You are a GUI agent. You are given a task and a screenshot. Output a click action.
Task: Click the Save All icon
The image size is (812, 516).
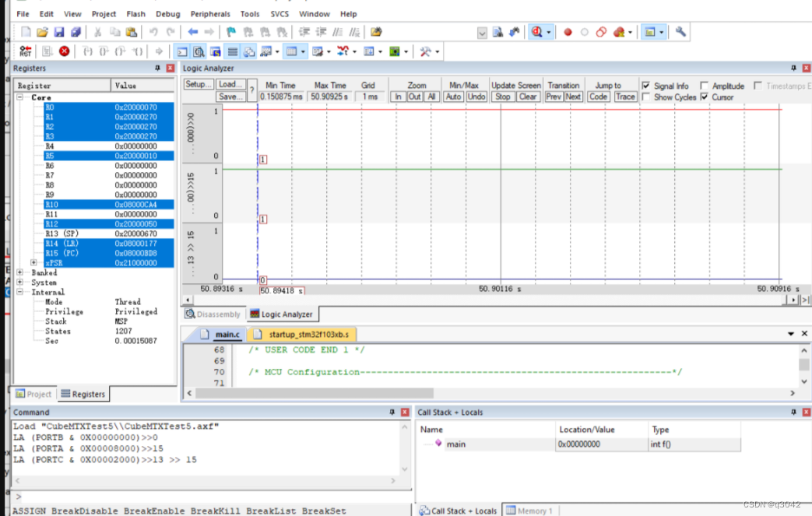click(76, 32)
